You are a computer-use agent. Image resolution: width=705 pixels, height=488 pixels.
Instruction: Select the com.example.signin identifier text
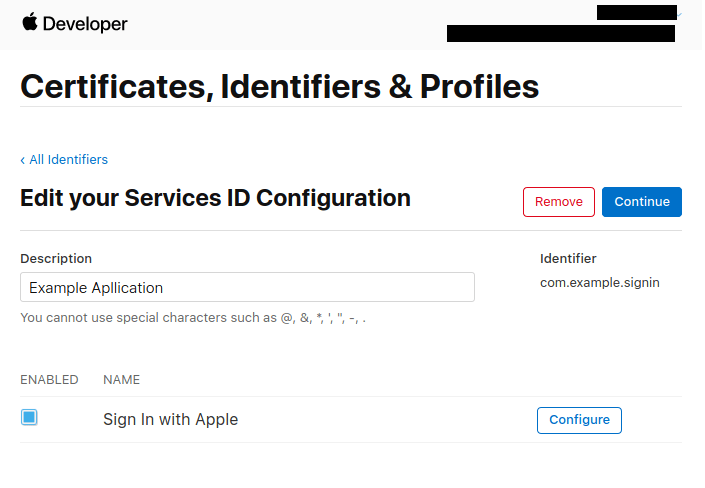(599, 283)
